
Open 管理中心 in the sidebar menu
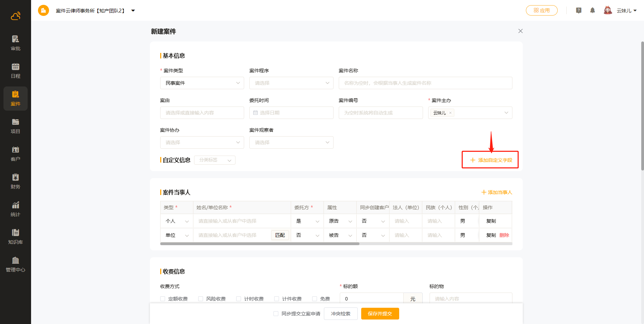click(x=16, y=264)
